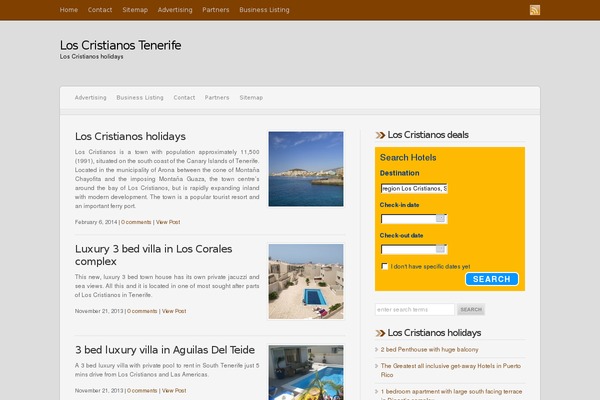Image resolution: width=600 pixels, height=400 pixels.
Task: View comments on Aguilas Del Teide villa post
Action: click(142, 391)
